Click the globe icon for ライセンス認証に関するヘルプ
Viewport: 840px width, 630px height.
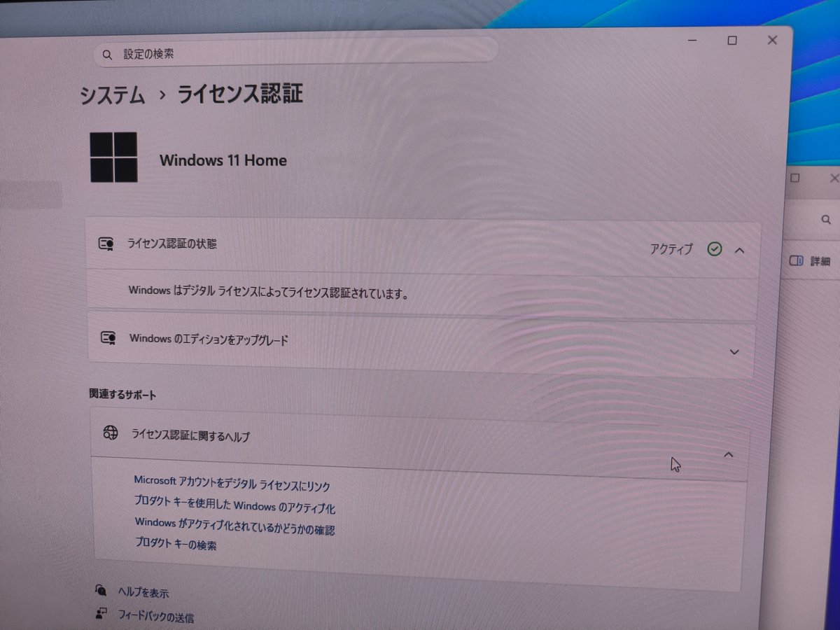111,432
